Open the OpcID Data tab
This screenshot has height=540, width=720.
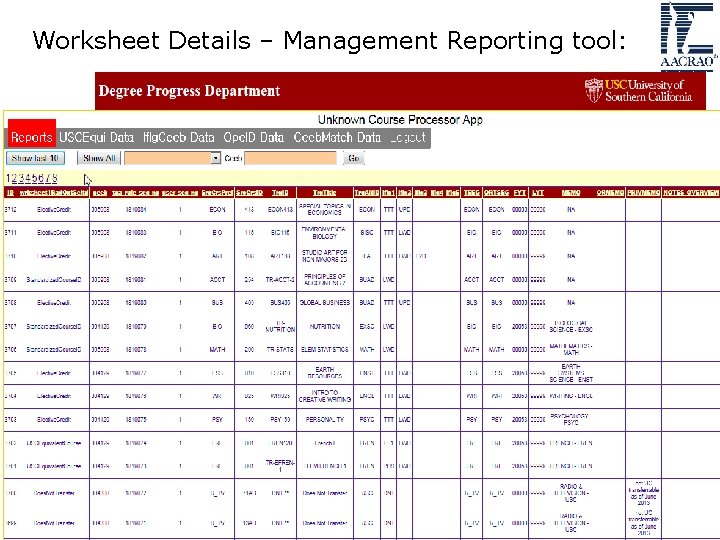pyautogui.click(x=253, y=137)
